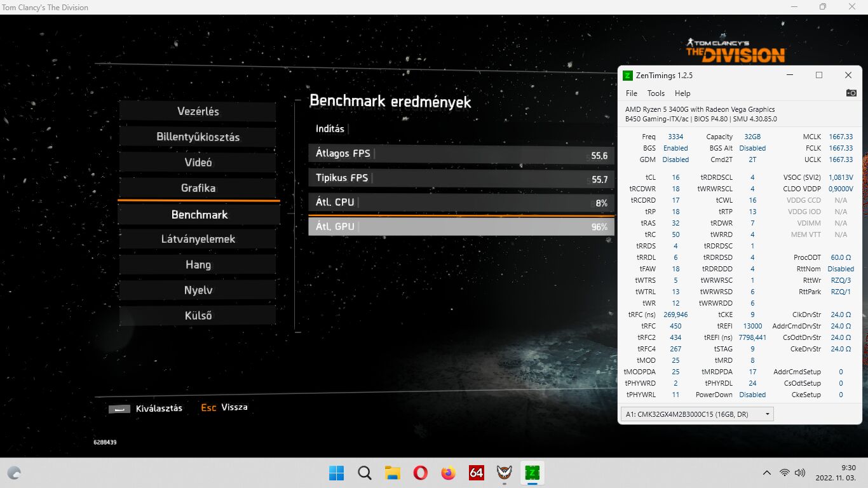Open Windows Start menu
The image size is (868, 488).
click(336, 473)
